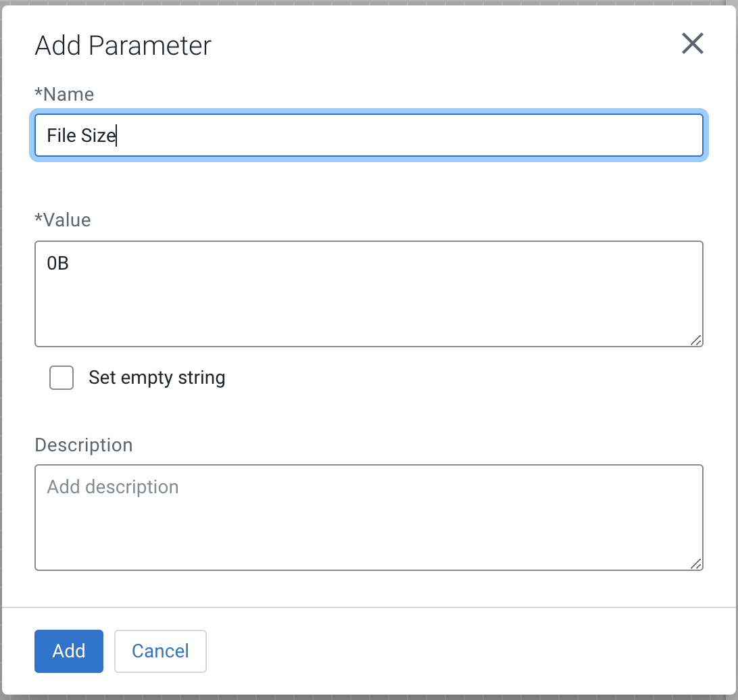Cancel adding the parameter
This screenshot has height=700, width=738.
[x=160, y=651]
